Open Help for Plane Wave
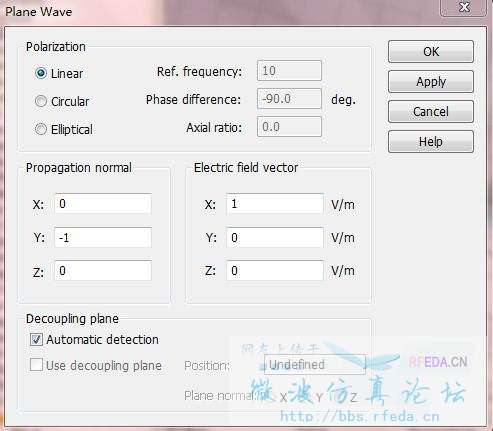493x431 pixels. point(431,142)
